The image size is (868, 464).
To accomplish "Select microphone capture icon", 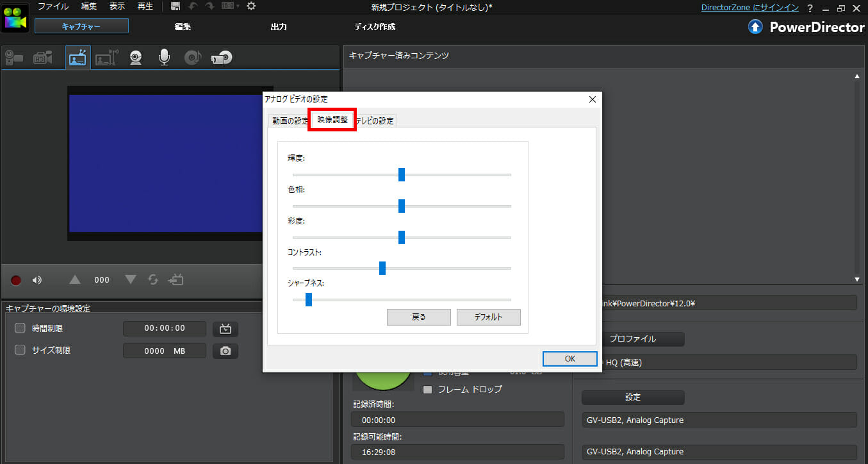I will [164, 58].
